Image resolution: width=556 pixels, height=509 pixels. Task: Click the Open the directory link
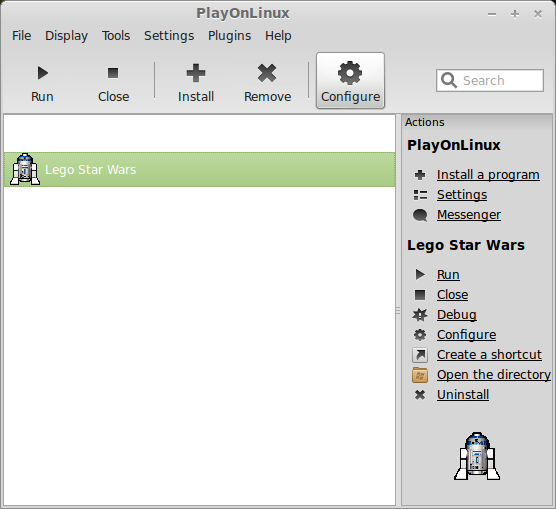tap(494, 375)
